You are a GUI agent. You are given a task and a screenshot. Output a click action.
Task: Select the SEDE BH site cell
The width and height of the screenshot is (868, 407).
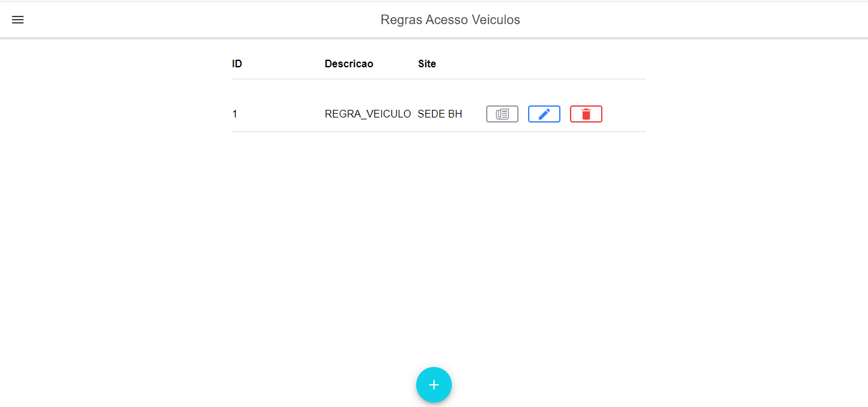pos(440,114)
